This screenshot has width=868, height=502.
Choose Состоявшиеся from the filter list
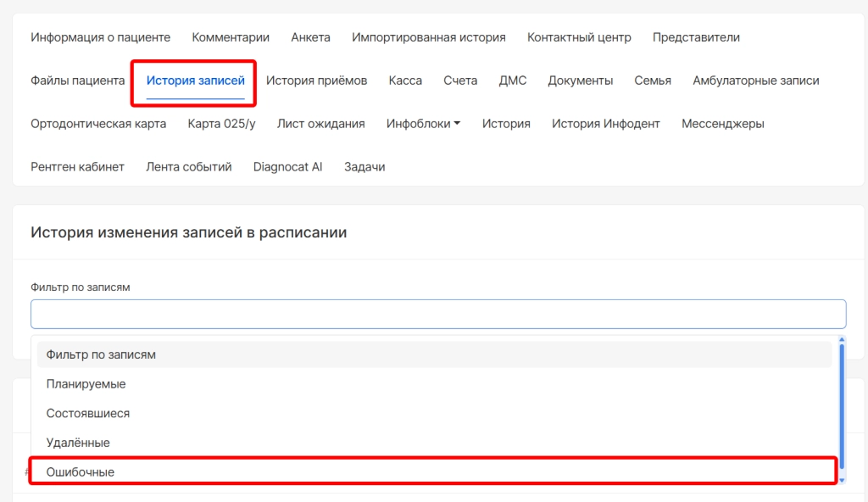88,414
